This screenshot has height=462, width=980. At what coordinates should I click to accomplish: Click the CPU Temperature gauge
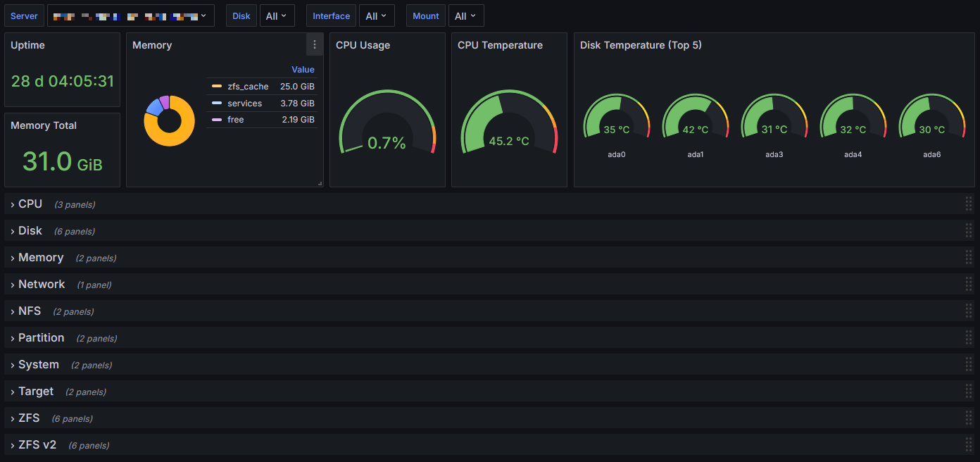coord(509,121)
